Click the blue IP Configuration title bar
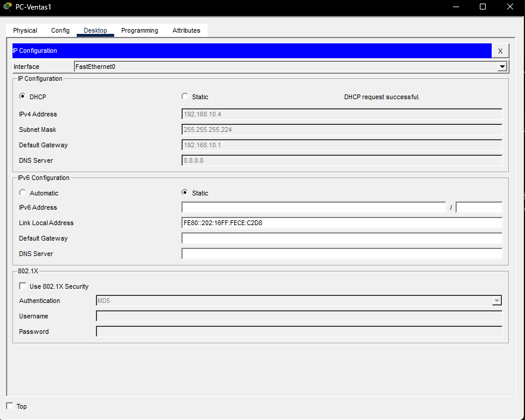This screenshot has height=420, width=525. coord(252,50)
